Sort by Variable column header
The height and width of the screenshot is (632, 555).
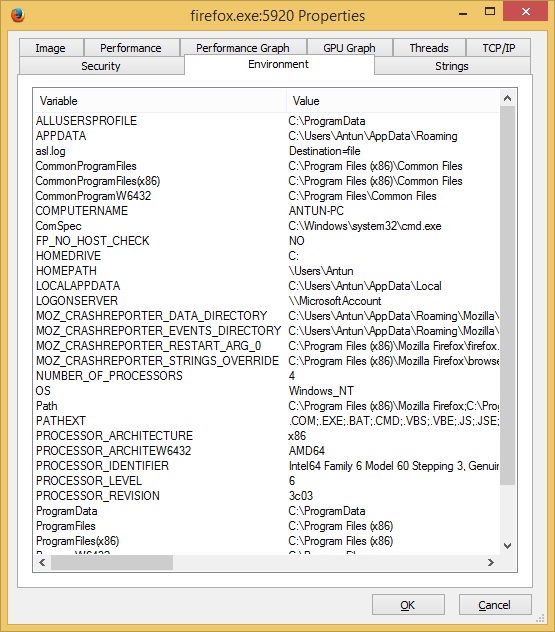[160, 101]
